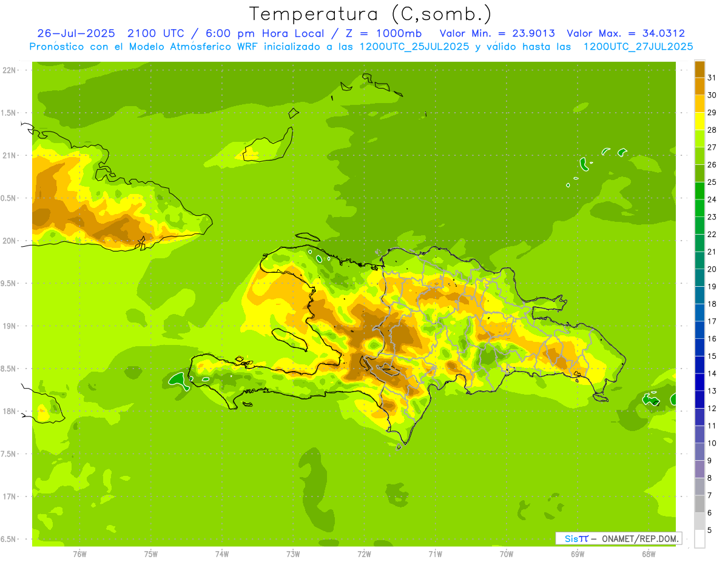Click legend value '7'

[710, 495]
